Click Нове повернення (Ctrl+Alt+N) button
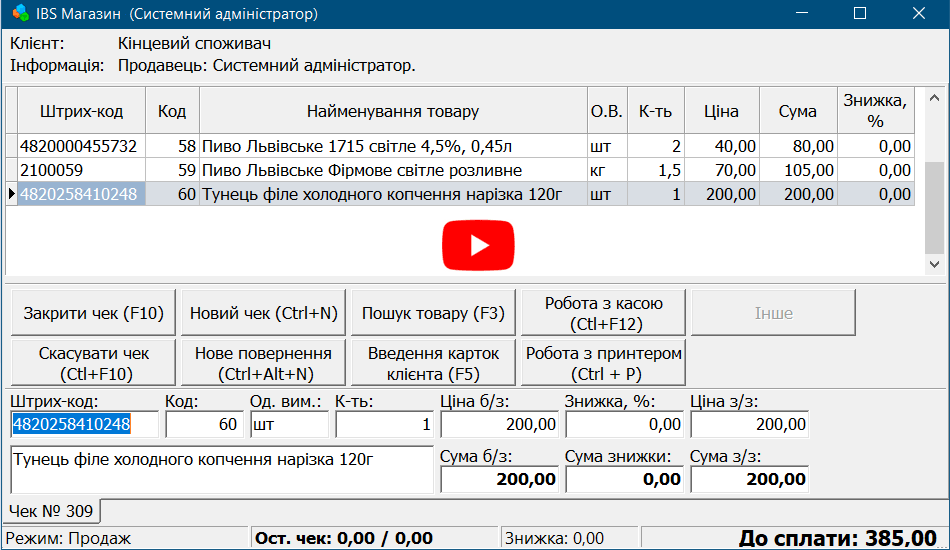This screenshot has width=950, height=550. click(264, 363)
